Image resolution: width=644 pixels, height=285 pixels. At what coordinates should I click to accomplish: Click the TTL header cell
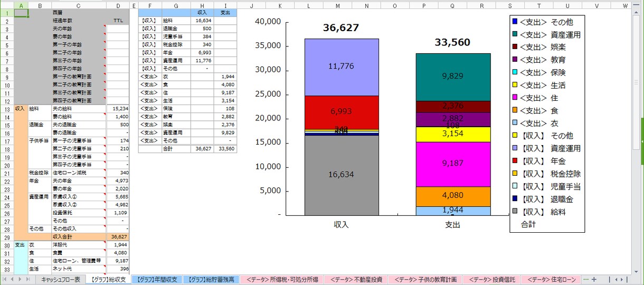click(118, 20)
